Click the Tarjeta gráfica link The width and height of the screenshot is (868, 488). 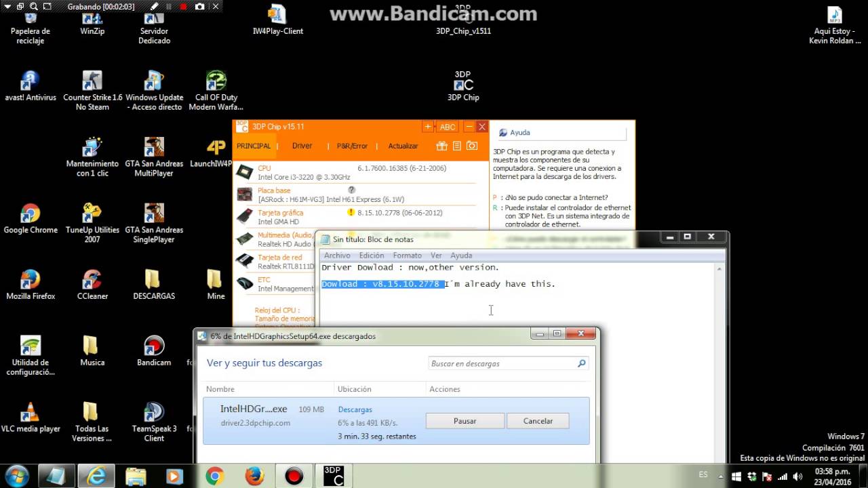tap(280, 213)
